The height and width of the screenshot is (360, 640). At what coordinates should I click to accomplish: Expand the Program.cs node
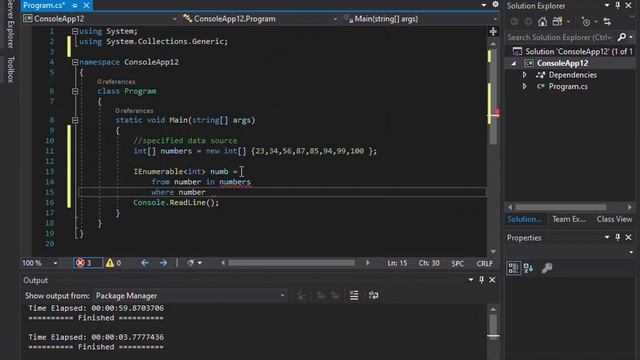coord(524,86)
